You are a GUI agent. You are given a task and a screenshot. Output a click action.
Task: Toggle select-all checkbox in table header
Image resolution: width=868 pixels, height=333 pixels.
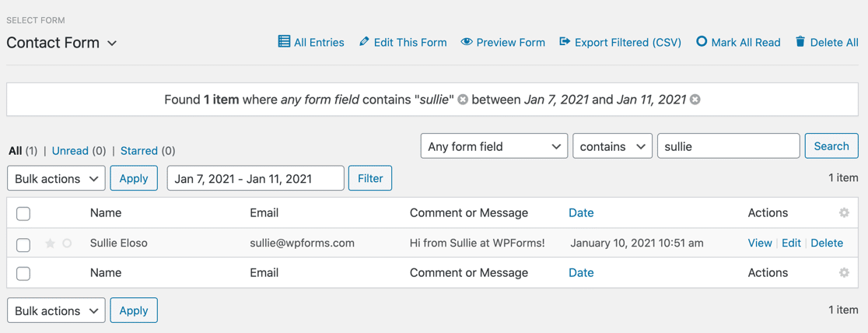coord(23,213)
